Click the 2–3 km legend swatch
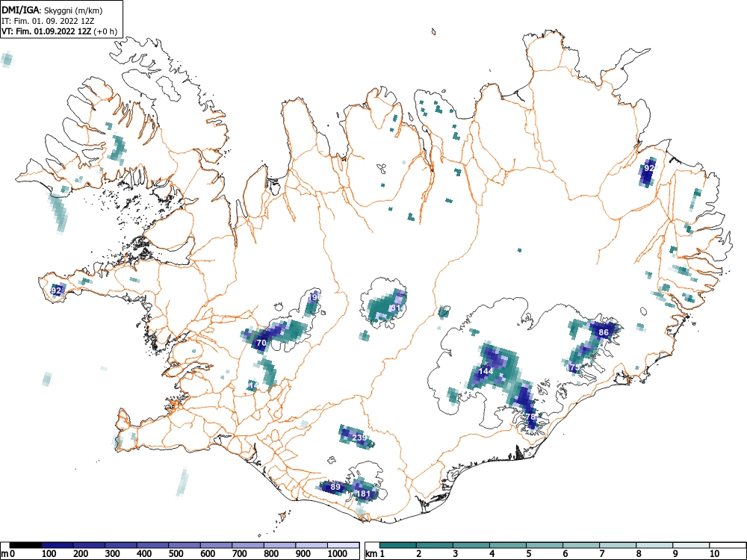The width and height of the screenshot is (747, 560). coord(435,545)
